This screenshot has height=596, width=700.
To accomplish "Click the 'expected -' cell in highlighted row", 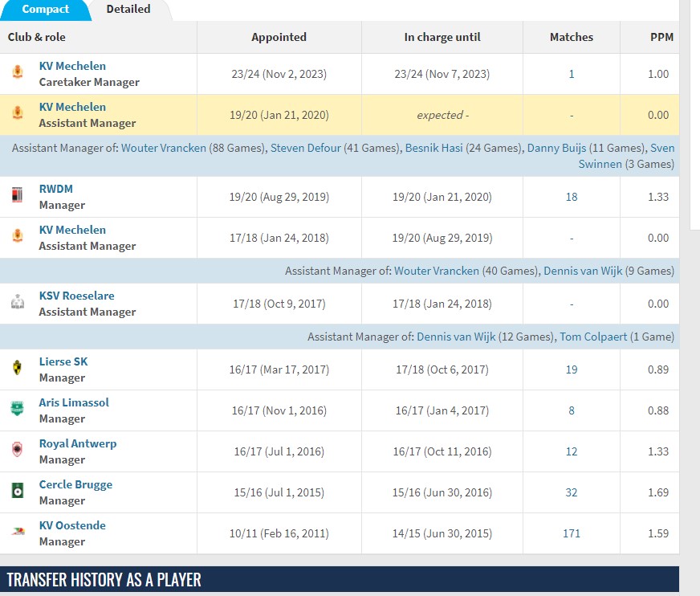I will (x=442, y=116).
